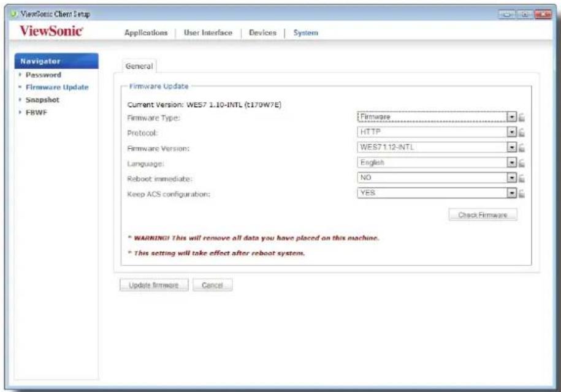Image resolution: width=561 pixels, height=392 pixels.
Task: Select the System tab
Action: pyautogui.click(x=305, y=32)
